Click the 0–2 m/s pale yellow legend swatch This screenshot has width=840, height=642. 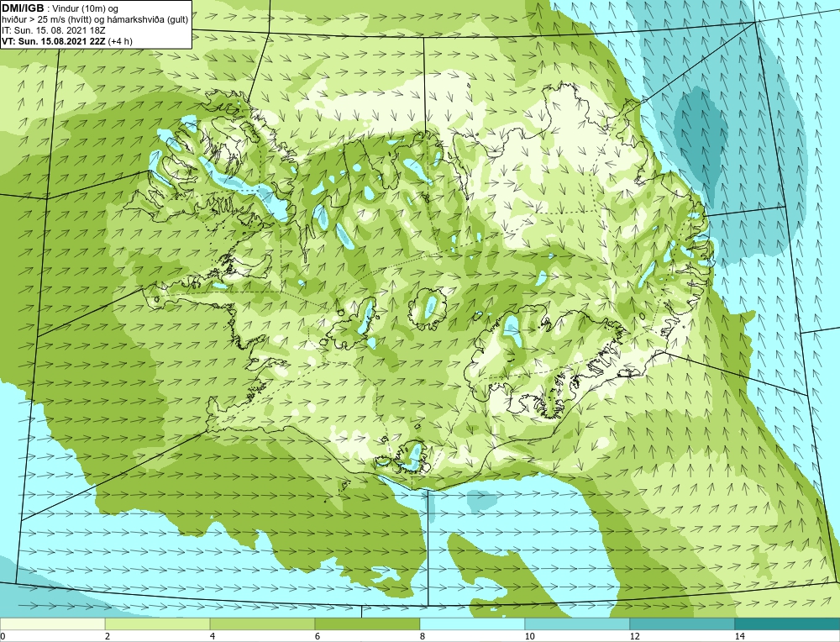[x=52, y=624]
